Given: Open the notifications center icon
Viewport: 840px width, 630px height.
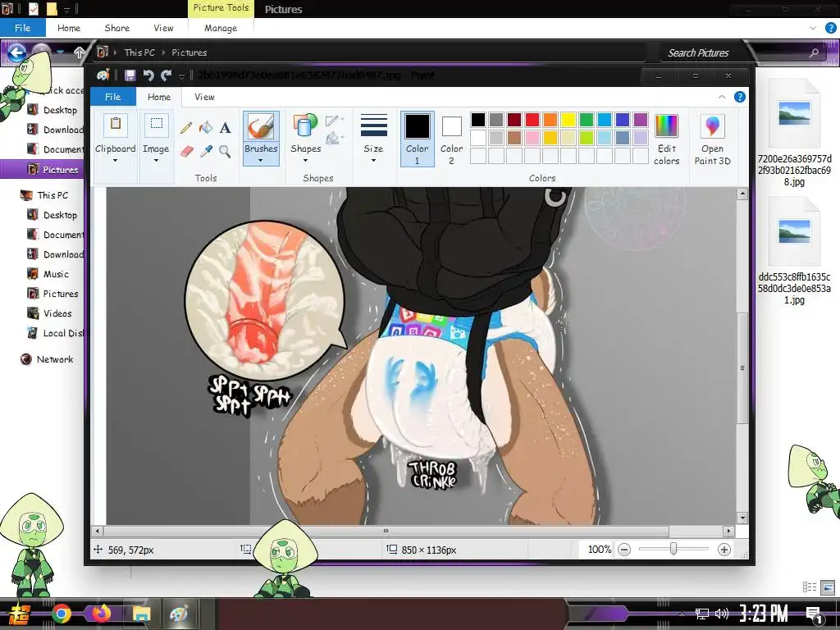Looking at the screenshot, I should pyautogui.click(x=815, y=614).
